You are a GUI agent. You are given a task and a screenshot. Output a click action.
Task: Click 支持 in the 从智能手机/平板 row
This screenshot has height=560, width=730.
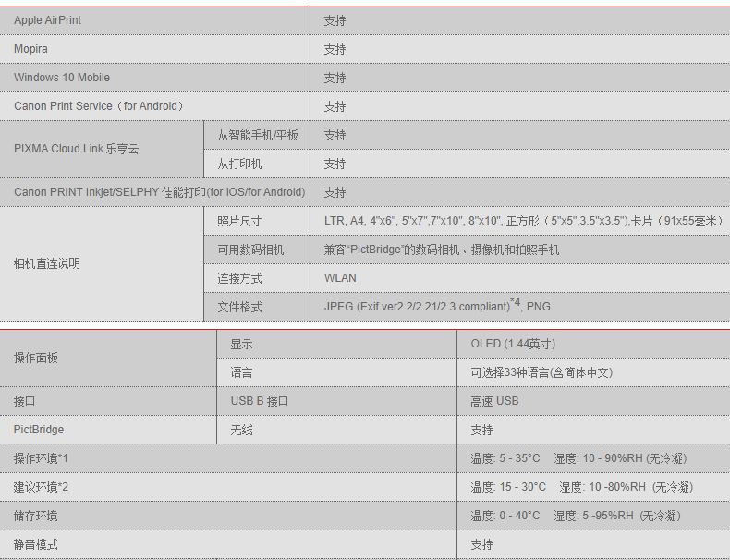point(335,136)
